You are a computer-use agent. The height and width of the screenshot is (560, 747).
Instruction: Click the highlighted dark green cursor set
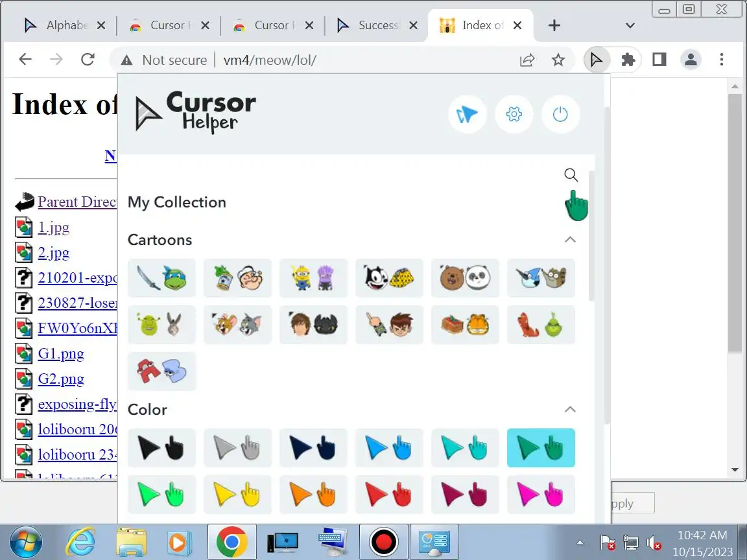(541, 448)
